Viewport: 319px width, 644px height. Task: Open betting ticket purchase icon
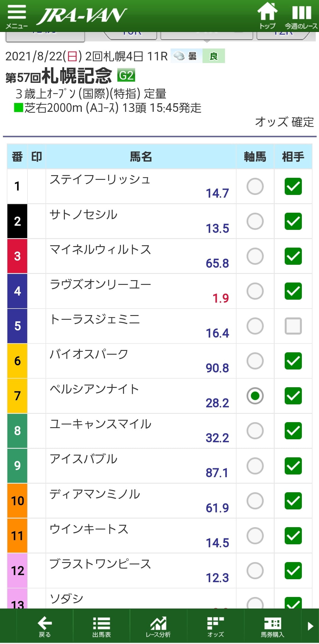pos(272,627)
